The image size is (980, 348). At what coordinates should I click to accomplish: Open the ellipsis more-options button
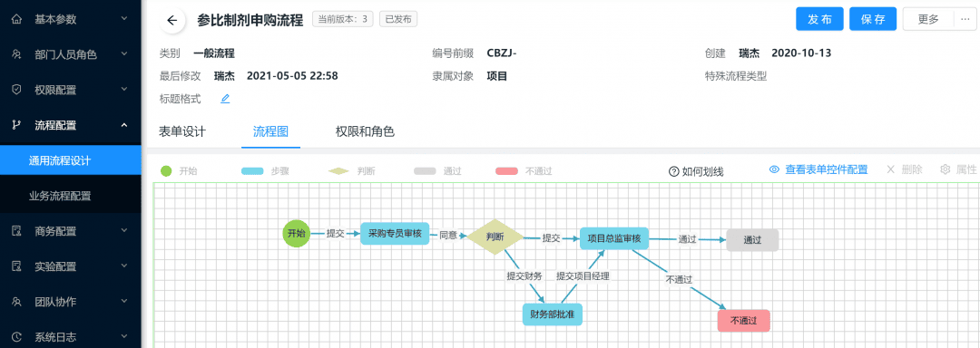click(x=965, y=19)
